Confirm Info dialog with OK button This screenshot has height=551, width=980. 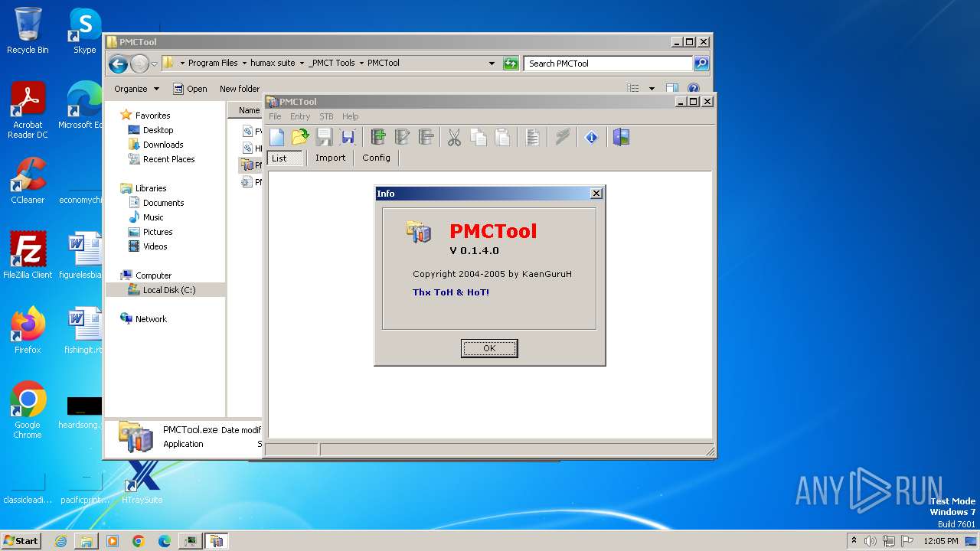489,348
